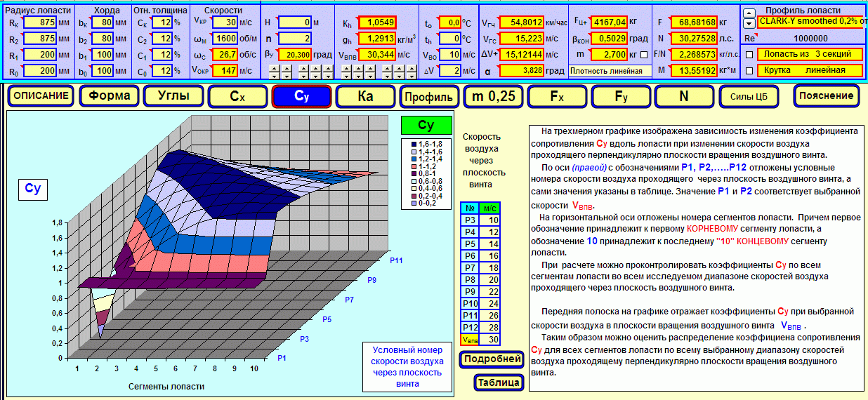Viewport: 868px width, 400px height.
Task: Open the Fy force graph
Action: pyautogui.click(x=622, y=96)
